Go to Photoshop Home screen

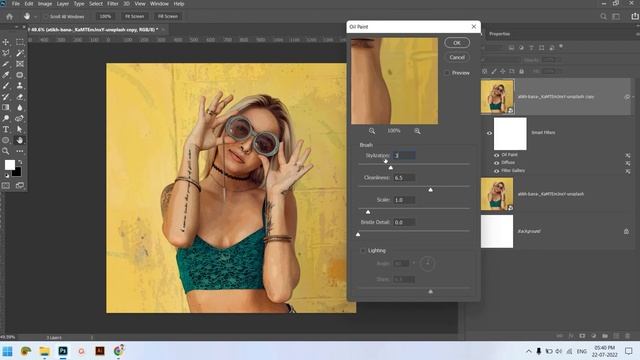pyautogui.click(x=9, y=16)
